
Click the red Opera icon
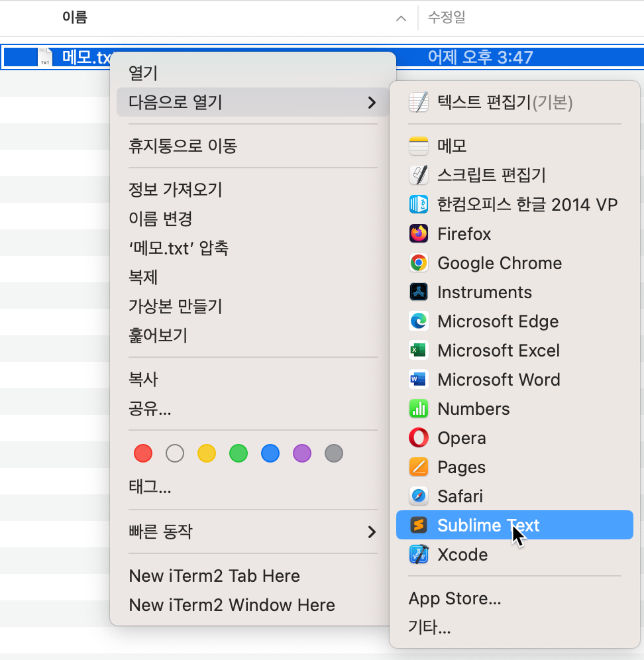(418, 438)
